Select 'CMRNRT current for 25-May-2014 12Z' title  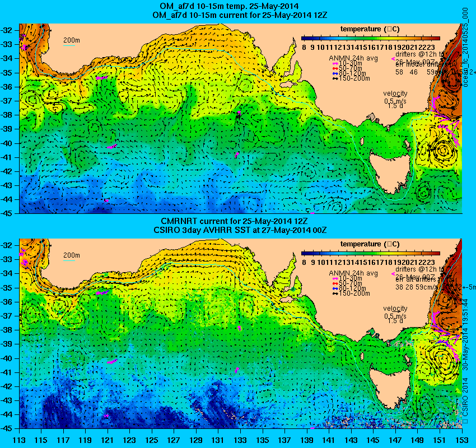point(234,221)
